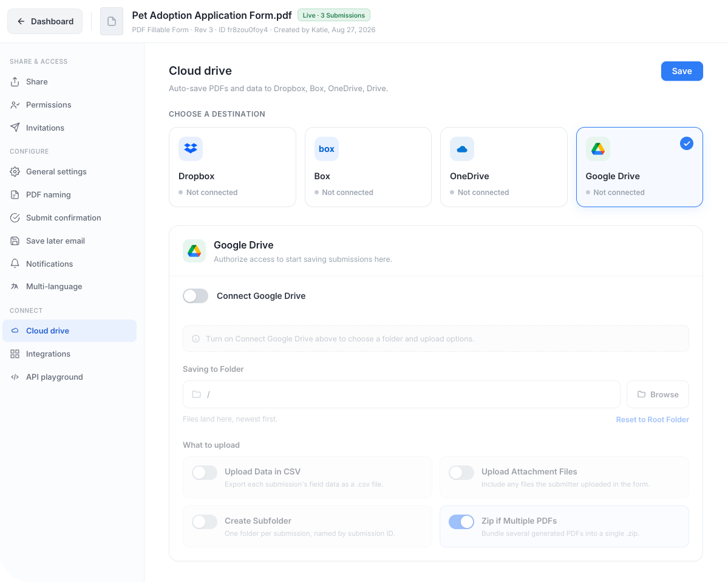Open General settings
The width and height of the screenshot is (728, 582).
click(x=70, y=172)
